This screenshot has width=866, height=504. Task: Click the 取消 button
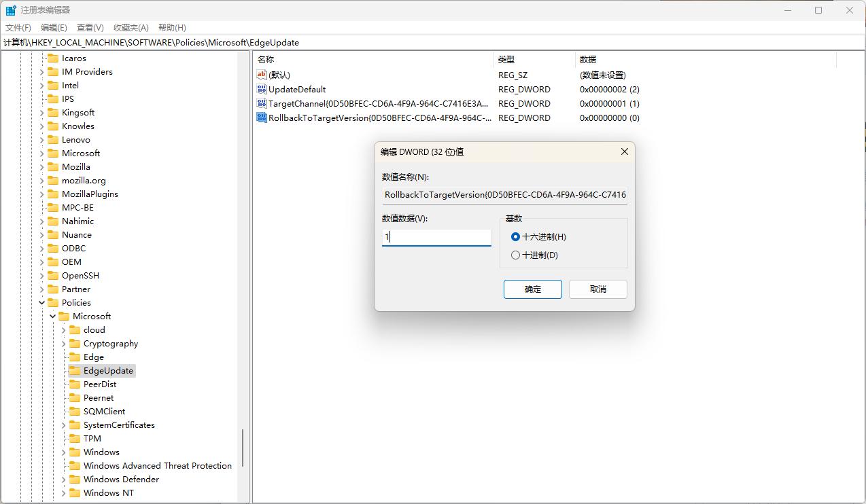[597, 289]
